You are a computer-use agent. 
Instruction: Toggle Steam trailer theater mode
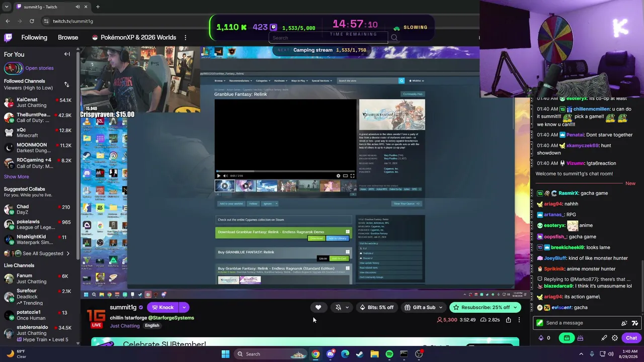(x=345, y=175)
